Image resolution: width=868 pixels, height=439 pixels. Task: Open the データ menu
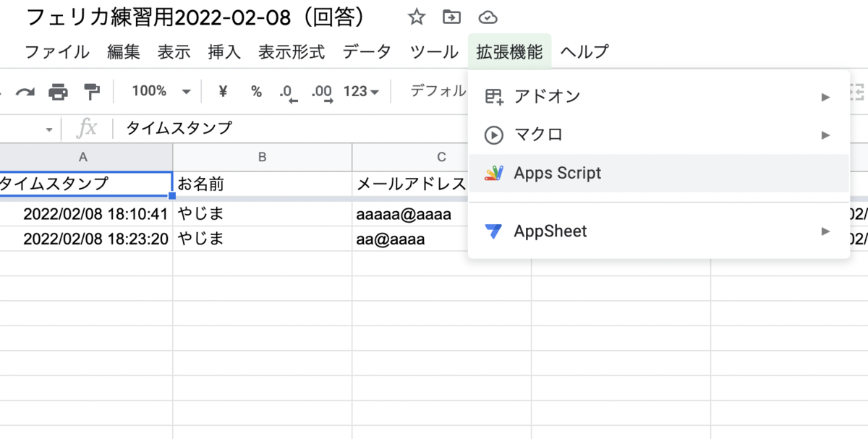point(367,52)
